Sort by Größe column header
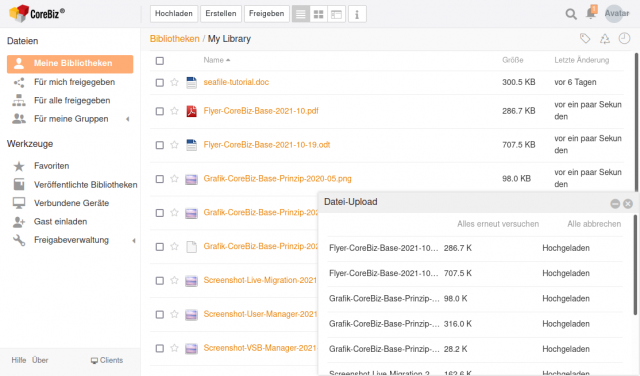The height and width of the screenshot is (376, 640). [x=513, y=60]
